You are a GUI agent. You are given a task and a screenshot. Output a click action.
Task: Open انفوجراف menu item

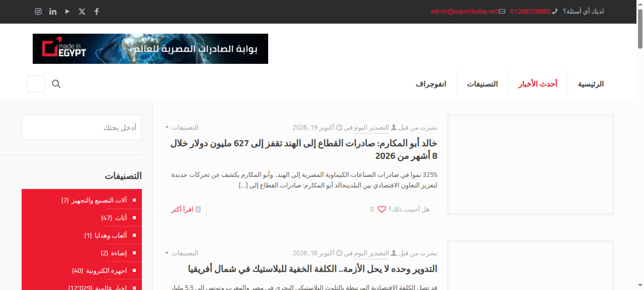coord(431,84)
